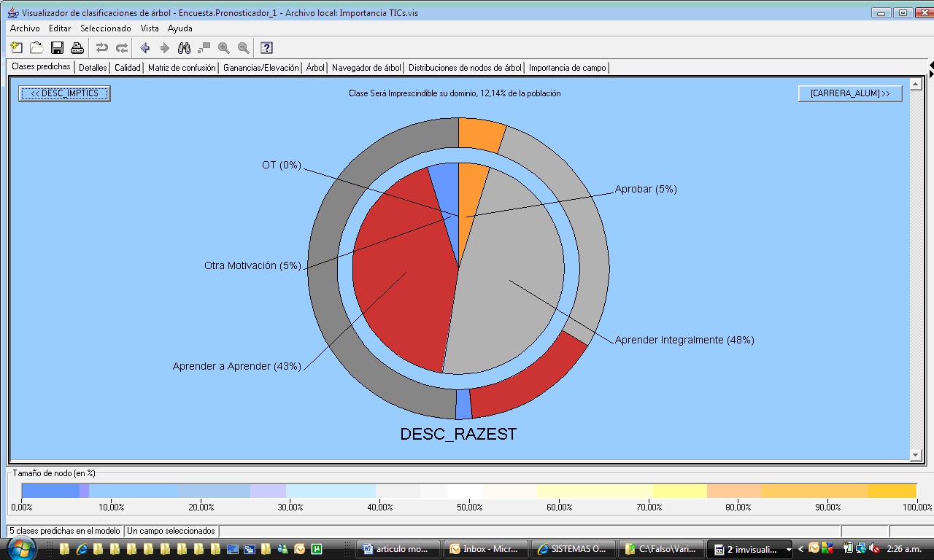Switch to the Matriz de confusión tab
This screenshot has width=934, height=560.
click(182, 68)
